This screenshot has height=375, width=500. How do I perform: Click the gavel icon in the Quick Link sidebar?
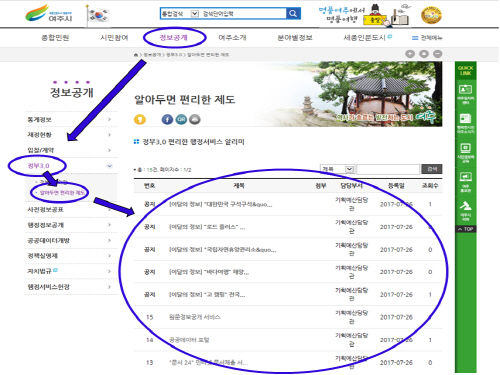(x=465, y=206)
